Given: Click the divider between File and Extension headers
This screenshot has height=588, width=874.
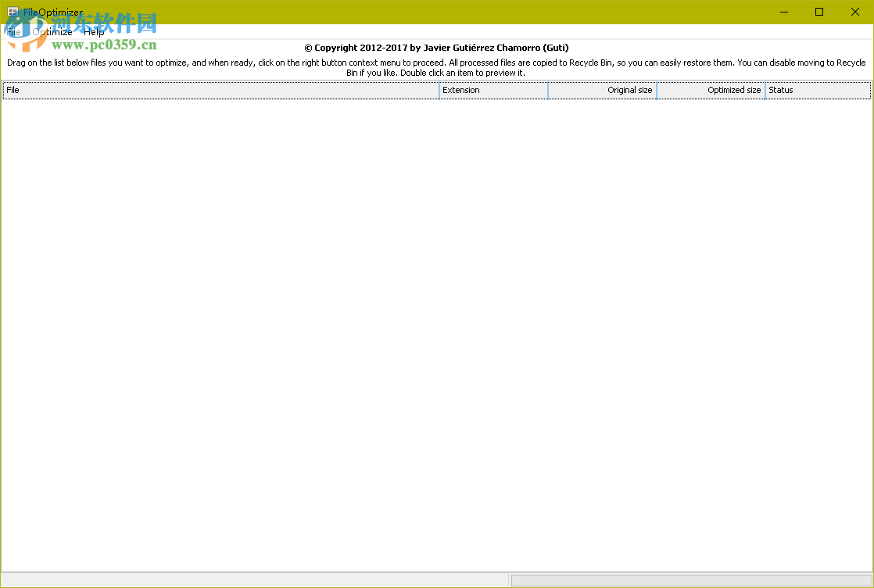Looking at the screenshot, I should [x=439, y=90].
